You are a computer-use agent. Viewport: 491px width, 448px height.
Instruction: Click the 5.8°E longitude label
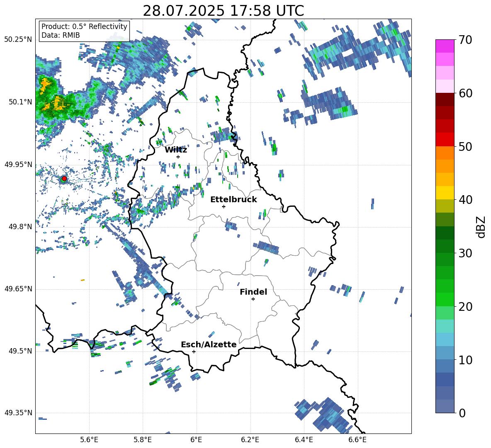pyautogui.click(x=143, y=440)
